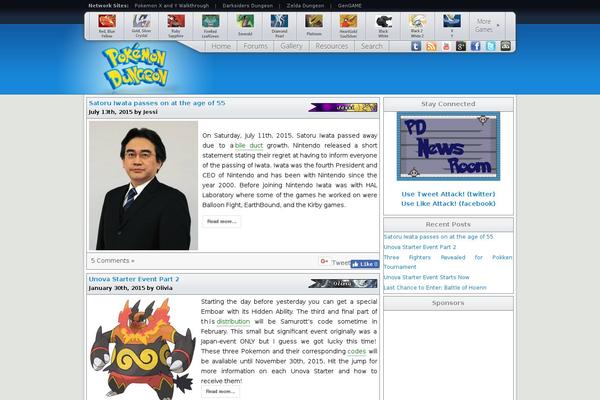Click the Pokemon Dungeon logo
The width and height of the screenshot is (600, 400).
(x=135, y=68)
